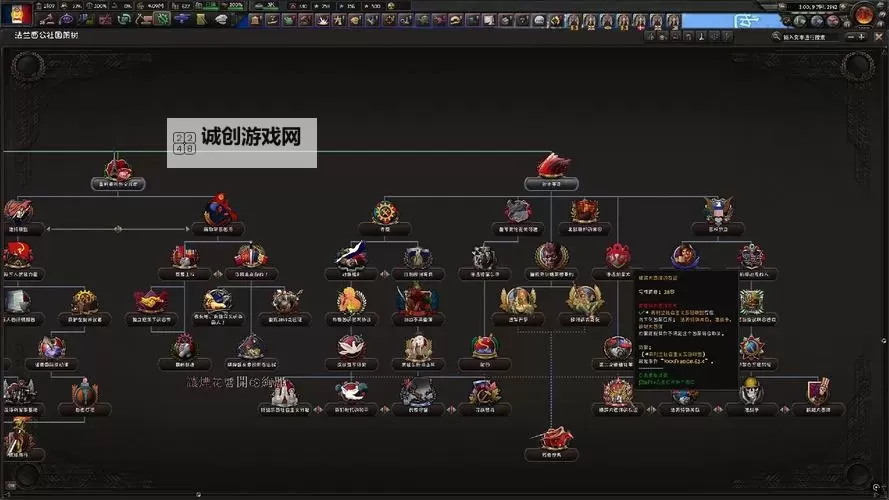Open the country flag panel in the top bar
Image resolution: width=889 pixels, height=500 pixels.
coord(17,12)
